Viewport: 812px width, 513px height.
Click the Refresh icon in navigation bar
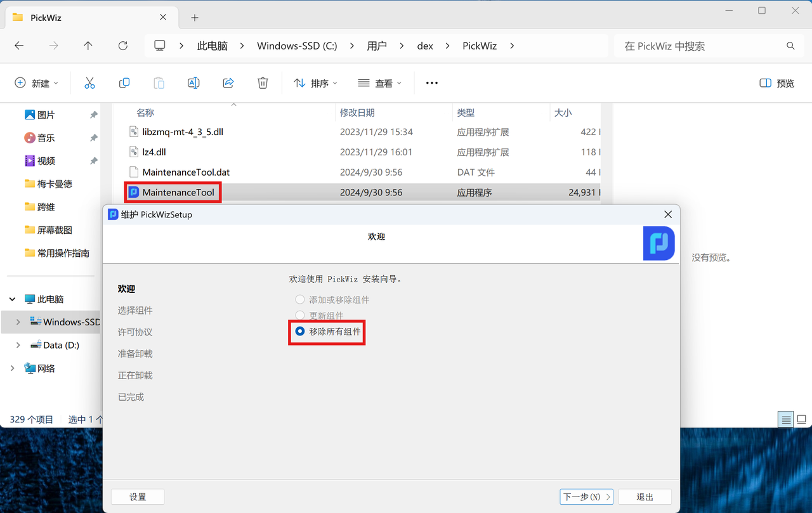[123, 46]
